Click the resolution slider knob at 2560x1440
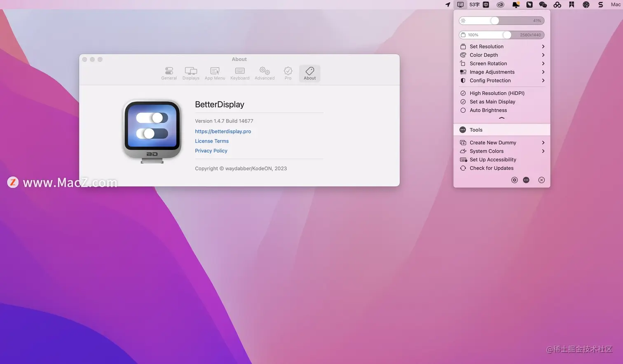 pos(507,35)
